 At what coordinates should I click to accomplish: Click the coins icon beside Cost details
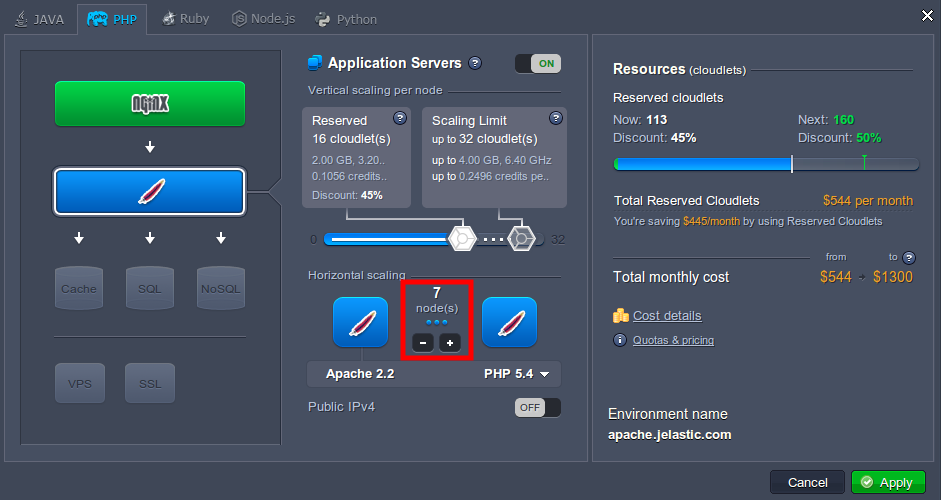coord(621,315)
